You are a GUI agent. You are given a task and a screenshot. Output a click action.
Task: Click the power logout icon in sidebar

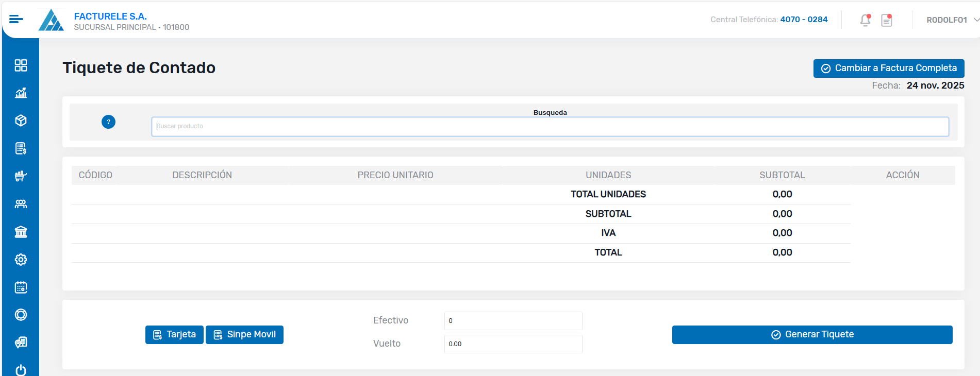coord(21,370)
